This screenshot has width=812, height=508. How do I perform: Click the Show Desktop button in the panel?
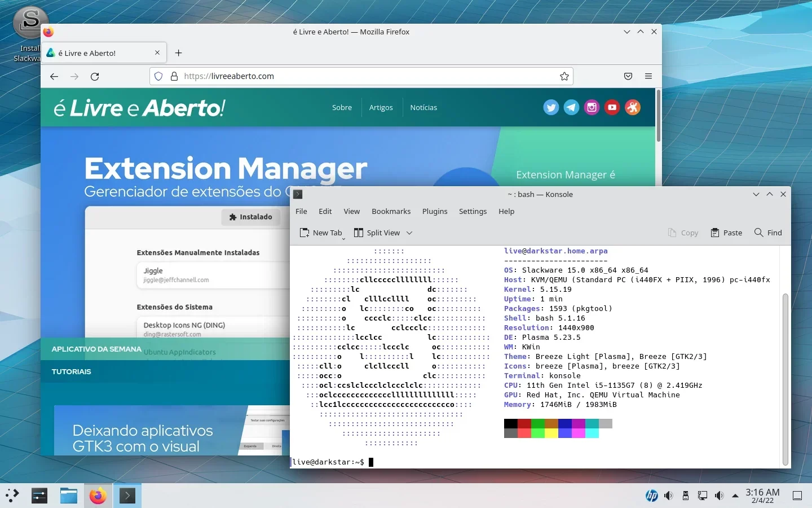coord(797,496)
